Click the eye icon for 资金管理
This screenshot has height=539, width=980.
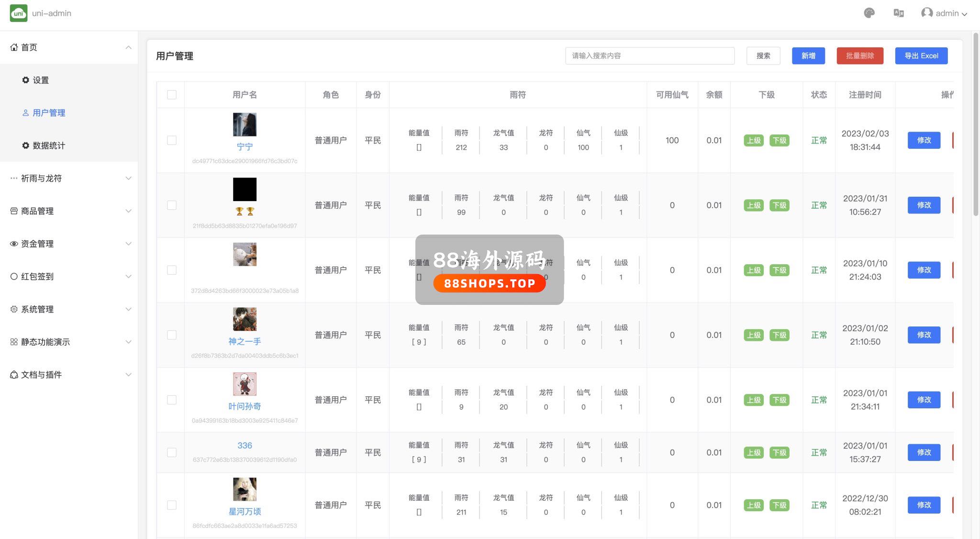pyautogui.click(x=14, y=244)
